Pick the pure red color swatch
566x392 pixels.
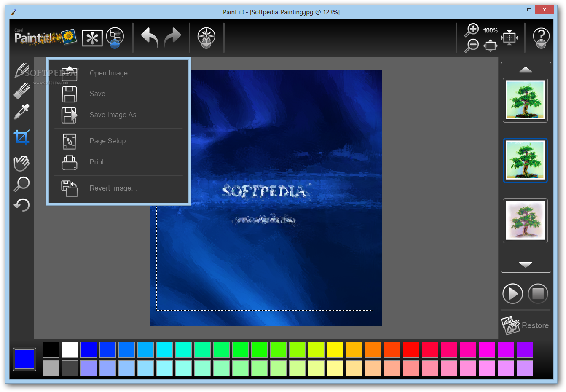[411, 350]
